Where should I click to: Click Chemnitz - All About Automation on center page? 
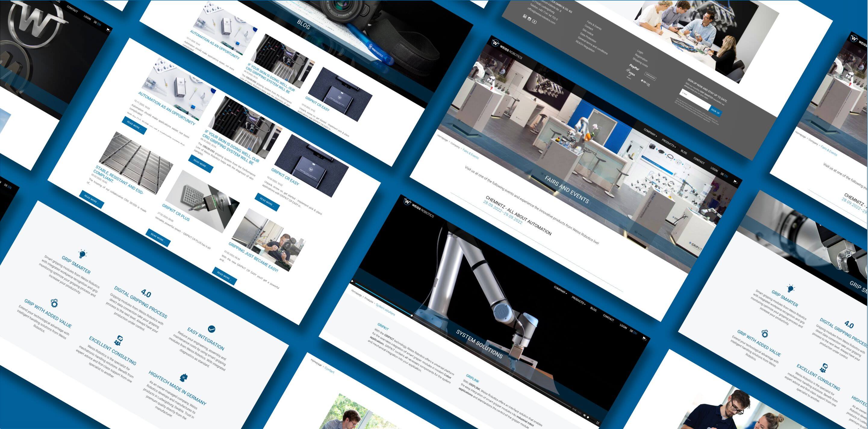coord(518,215)
